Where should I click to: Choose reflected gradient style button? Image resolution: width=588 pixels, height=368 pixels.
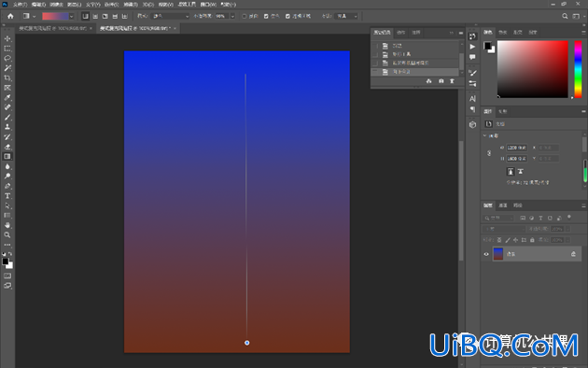pos(115,16)
